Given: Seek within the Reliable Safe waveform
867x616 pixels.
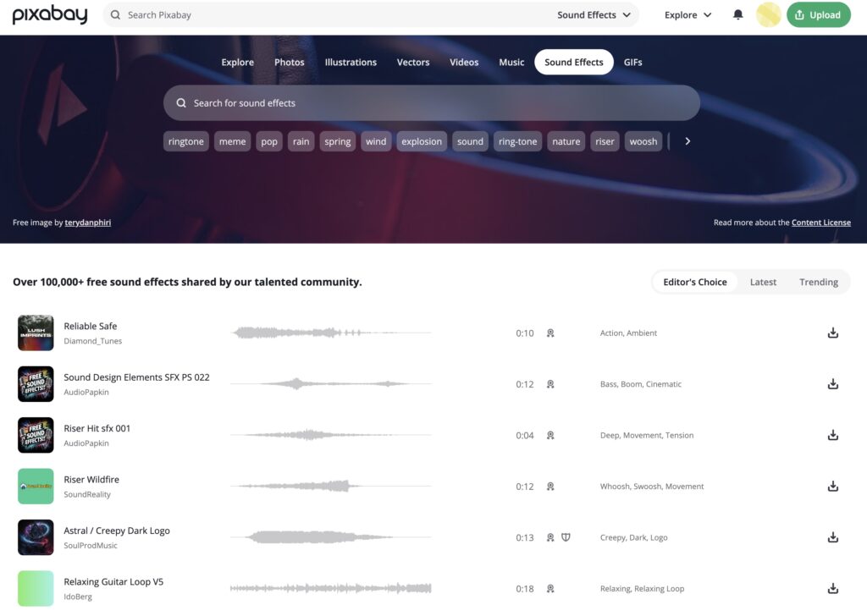Looking at the screenshot, I should [x=331, y=333].
